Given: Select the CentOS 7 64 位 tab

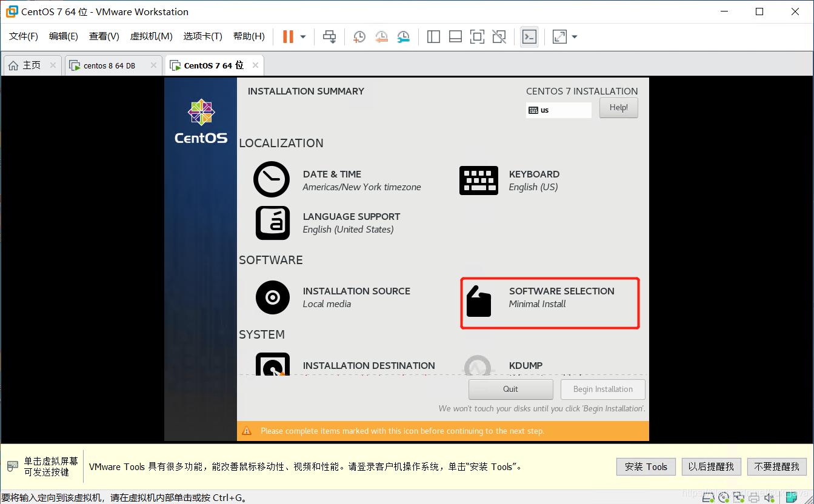Looking at the screenshot, I should click(x=213, y=65).
